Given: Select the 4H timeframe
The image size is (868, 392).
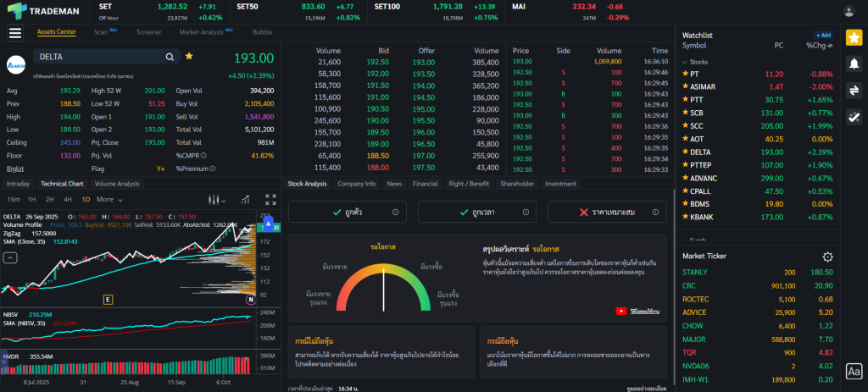Looking at the screenshot, I should click(68, 200).
